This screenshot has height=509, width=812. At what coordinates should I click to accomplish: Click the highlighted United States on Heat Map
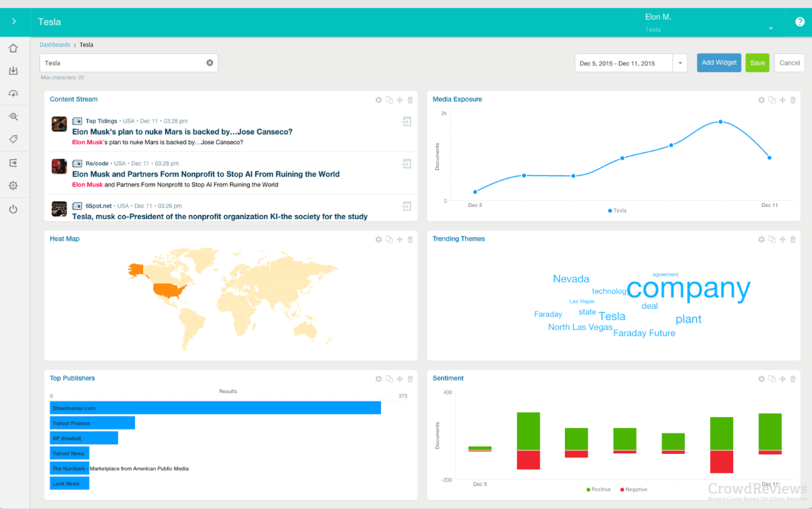click(169, 291)
